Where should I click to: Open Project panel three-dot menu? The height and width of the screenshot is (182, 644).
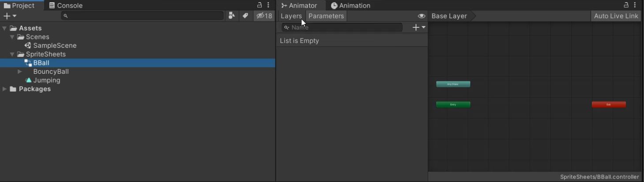tap(268, 5)
